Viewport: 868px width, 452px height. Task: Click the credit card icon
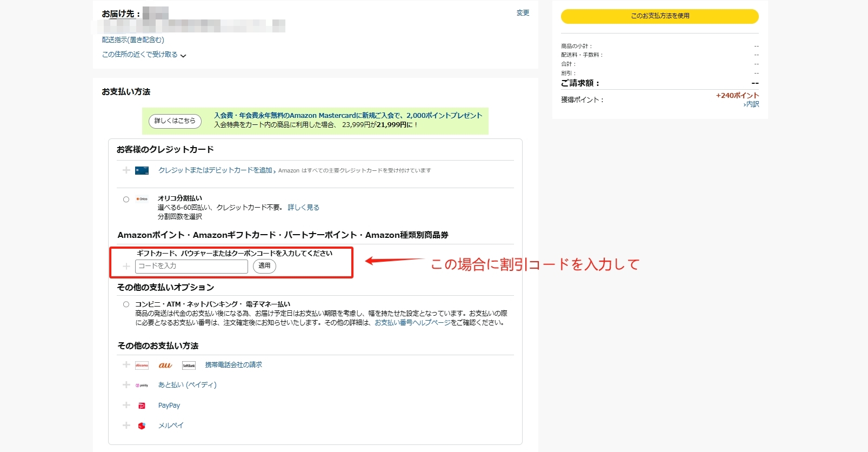pyautogui.click(x=142, y=170)
